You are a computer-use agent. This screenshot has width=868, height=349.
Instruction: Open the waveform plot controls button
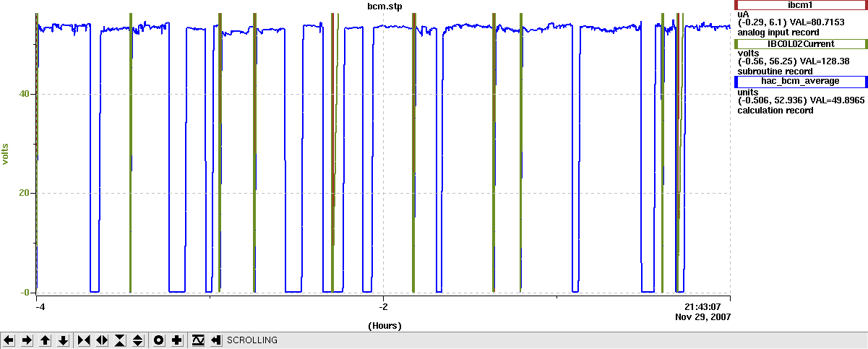(x=198, y=340)
